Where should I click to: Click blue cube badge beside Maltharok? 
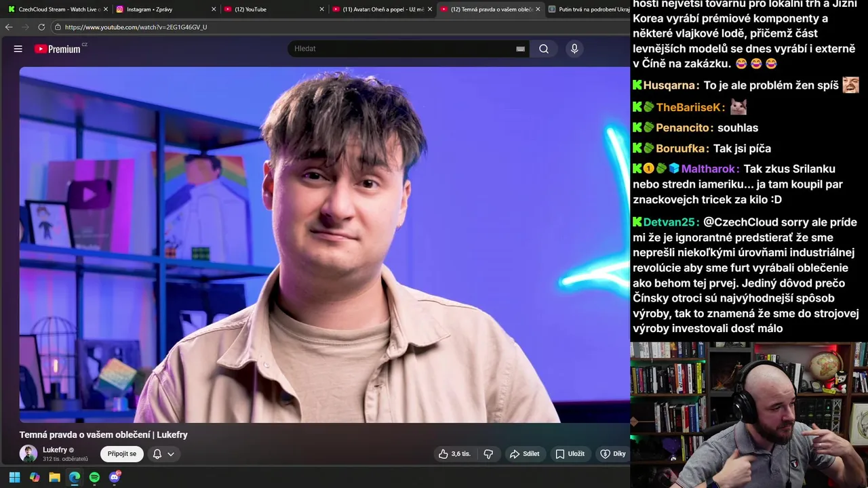point(674,169)
